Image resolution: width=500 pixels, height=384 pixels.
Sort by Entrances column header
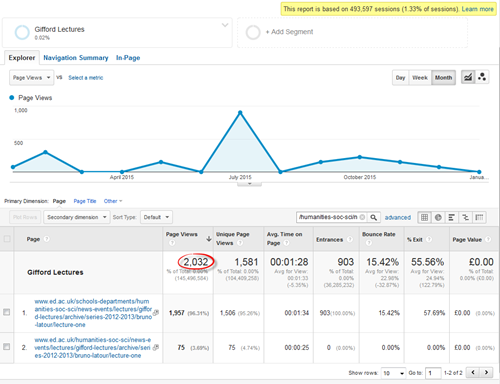329,240
